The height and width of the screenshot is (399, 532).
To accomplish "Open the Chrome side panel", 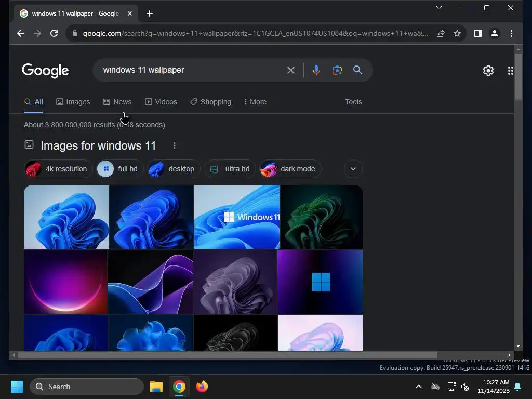I will tap(478, 33).
